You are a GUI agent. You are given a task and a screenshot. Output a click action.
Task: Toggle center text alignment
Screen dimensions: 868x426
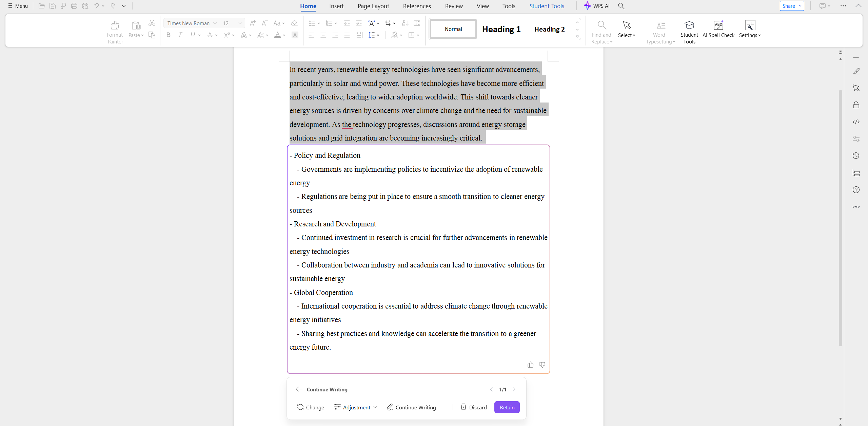point(323,35)
